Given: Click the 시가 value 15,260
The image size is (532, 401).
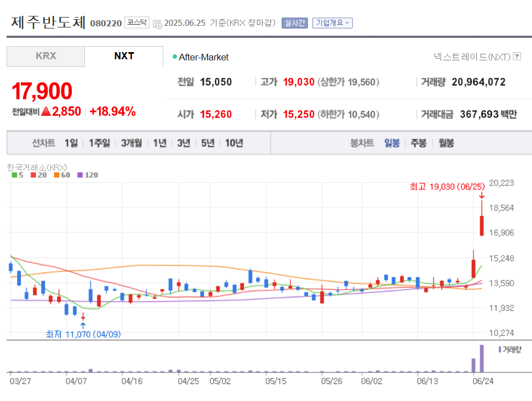Looking at the screenshot, I should coord(216,114).
